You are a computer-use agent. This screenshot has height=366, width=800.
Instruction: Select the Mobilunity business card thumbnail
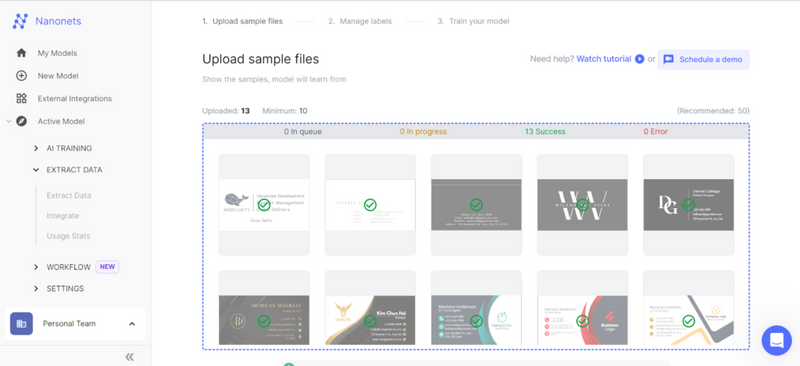[x=264, y=205]
